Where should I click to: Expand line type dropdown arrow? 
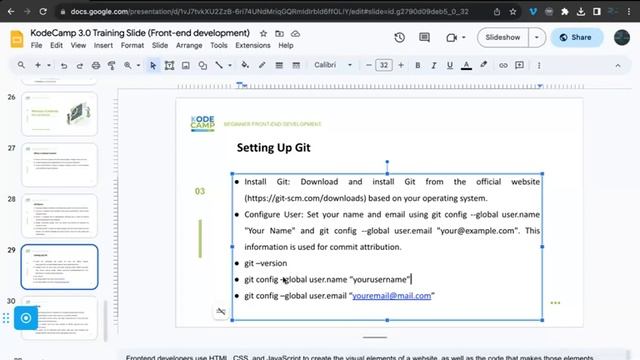[x=230, y=65]
